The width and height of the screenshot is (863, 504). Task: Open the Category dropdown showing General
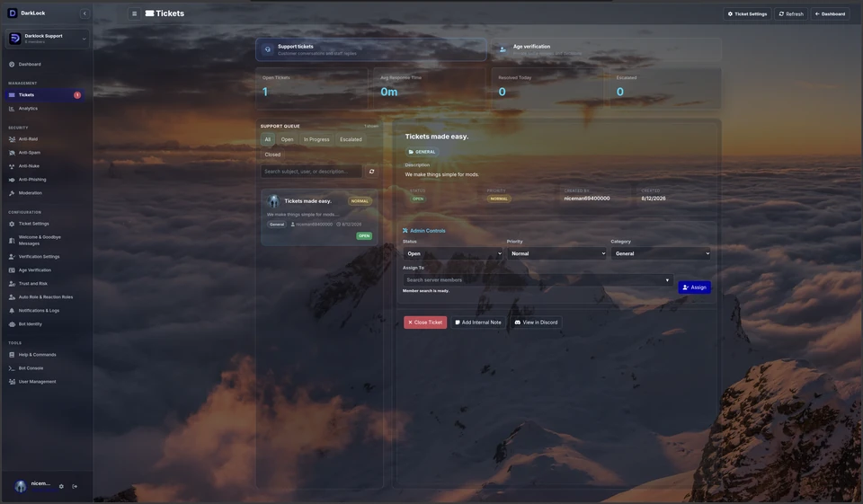tap(661, 253)
